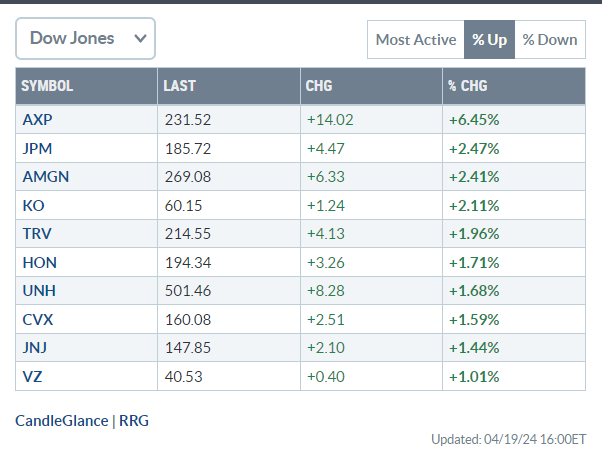The width and height of the screenshot is (602, 450).
Task: Click the VZ ticker symbol
Action: [x=30, y=377]
